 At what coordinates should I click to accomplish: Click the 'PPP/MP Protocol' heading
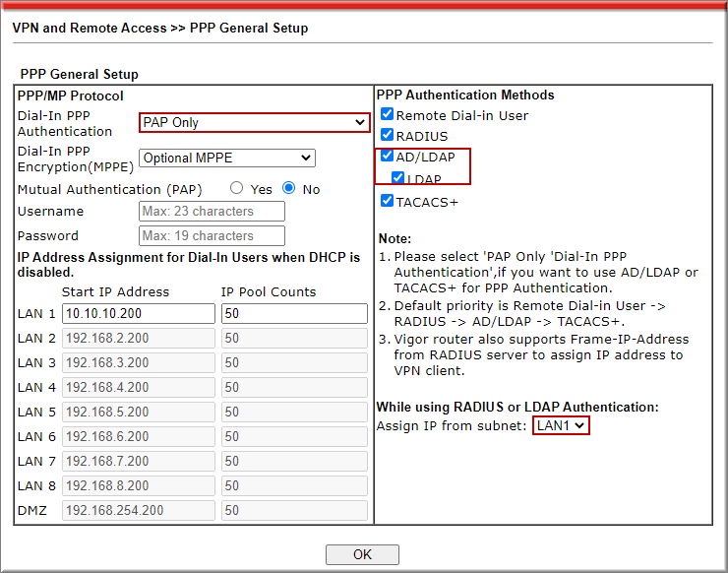pos(71,95)
